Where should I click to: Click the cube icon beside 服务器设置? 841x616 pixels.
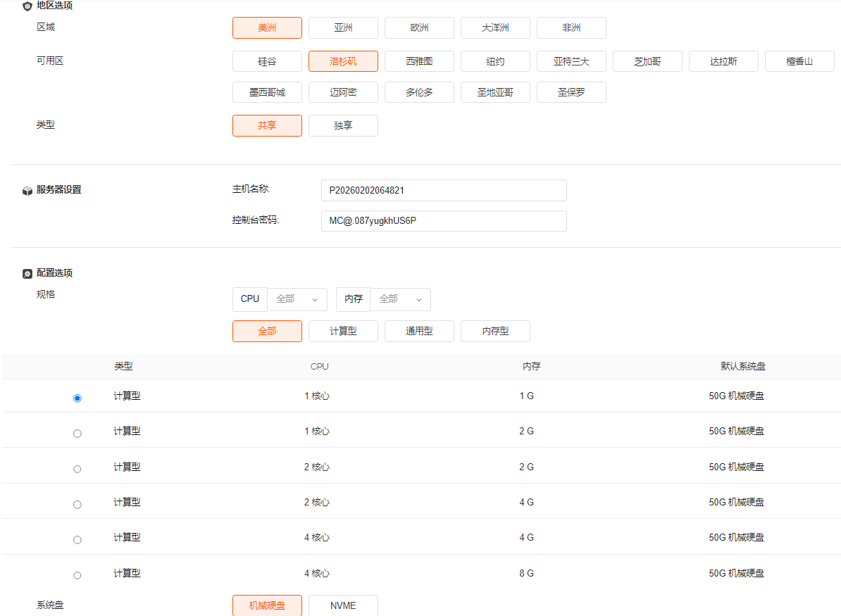(27, 190)
